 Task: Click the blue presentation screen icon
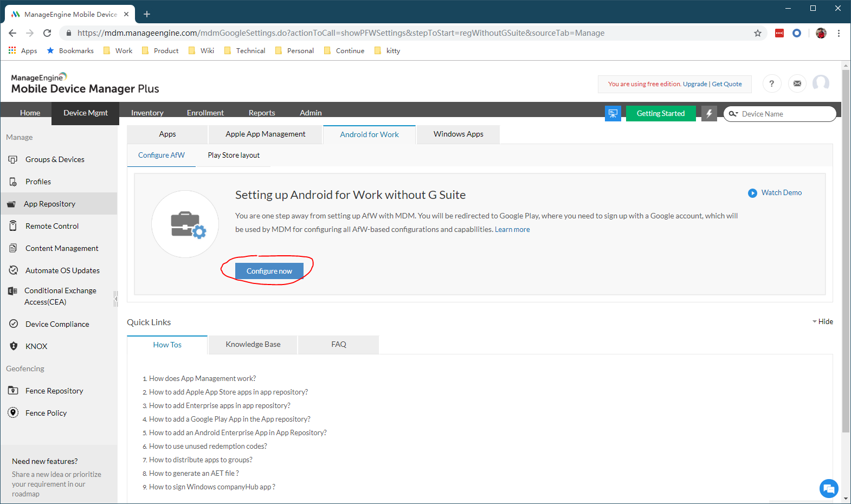pyautogui.click(x=613, y=113)
